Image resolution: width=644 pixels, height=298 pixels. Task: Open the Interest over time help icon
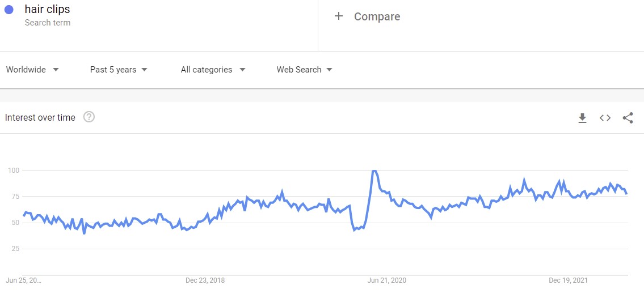click(89, 117)
